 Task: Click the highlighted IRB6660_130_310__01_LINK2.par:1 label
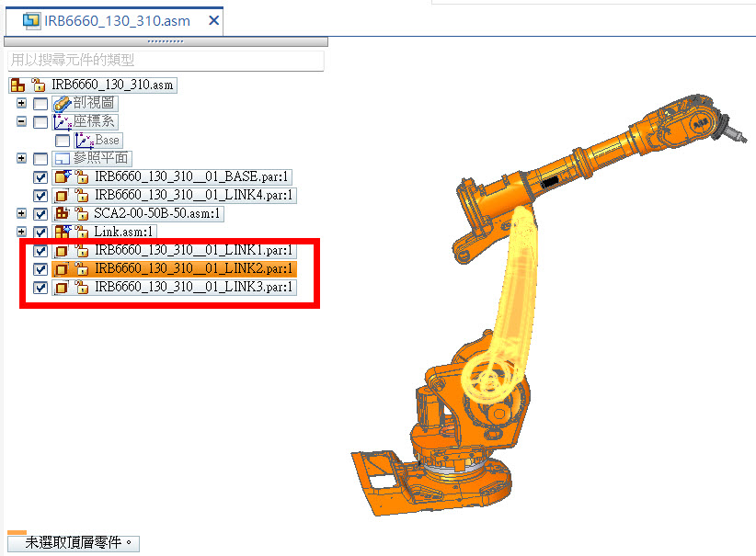tap(194, 269)
